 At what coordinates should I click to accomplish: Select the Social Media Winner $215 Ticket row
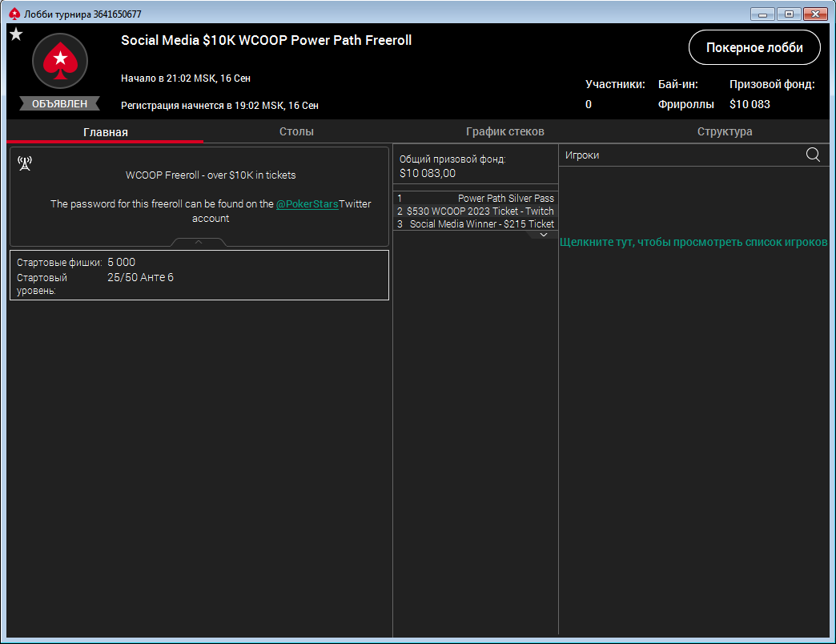click(476, 224)
